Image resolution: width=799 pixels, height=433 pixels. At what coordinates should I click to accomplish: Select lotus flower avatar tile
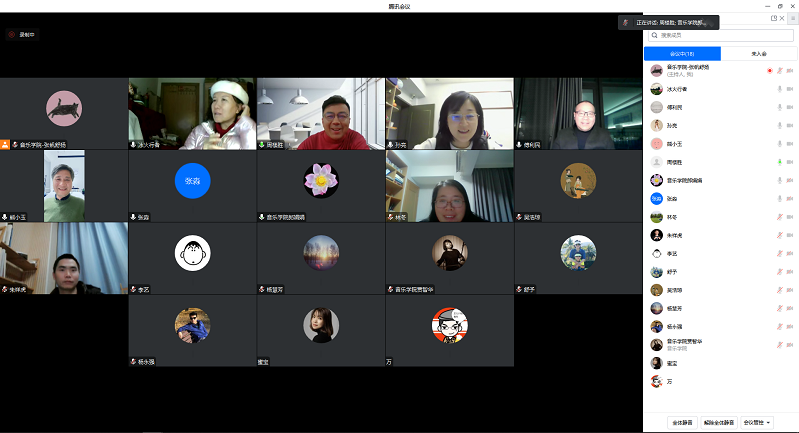[321, 186]
